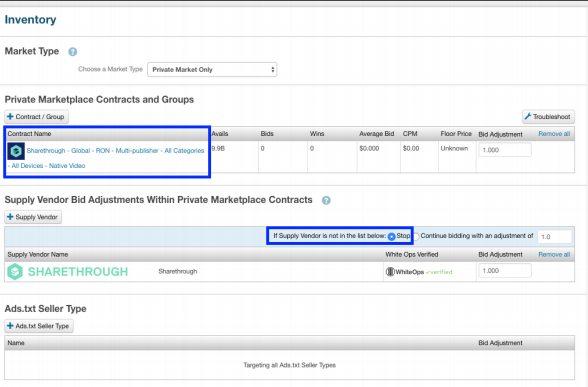
Task: Click the Troubleshoot button
Action: tap(548, 117)
